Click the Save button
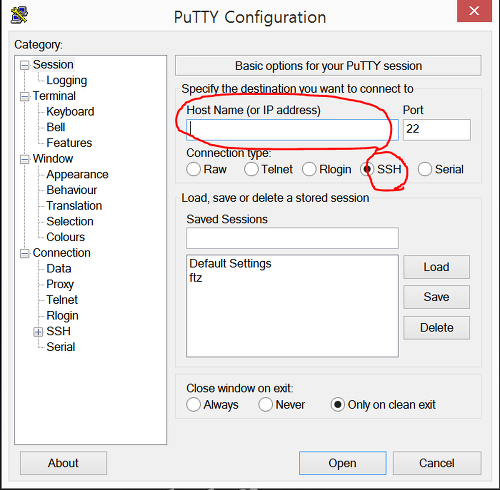Viewport: 500px width, 490px height. [x=436, y=297]
